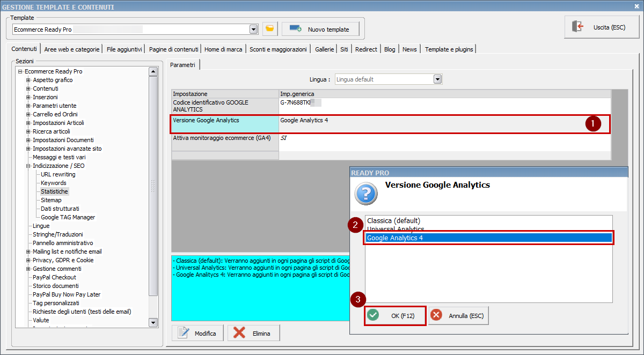Select the Storico documenti tree item
The height and width of the screenshot is (355, 644).
tap(56, 286)
